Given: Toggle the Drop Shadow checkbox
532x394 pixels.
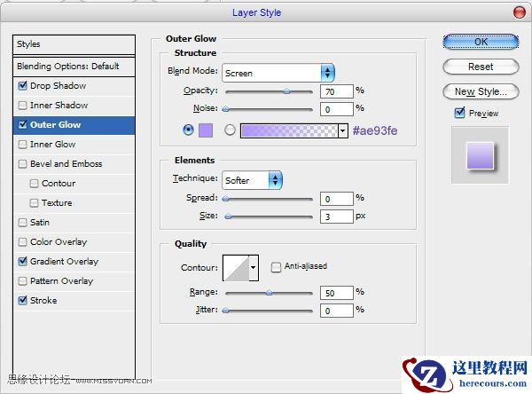Looking at the screenshot, I should (22, 85).
